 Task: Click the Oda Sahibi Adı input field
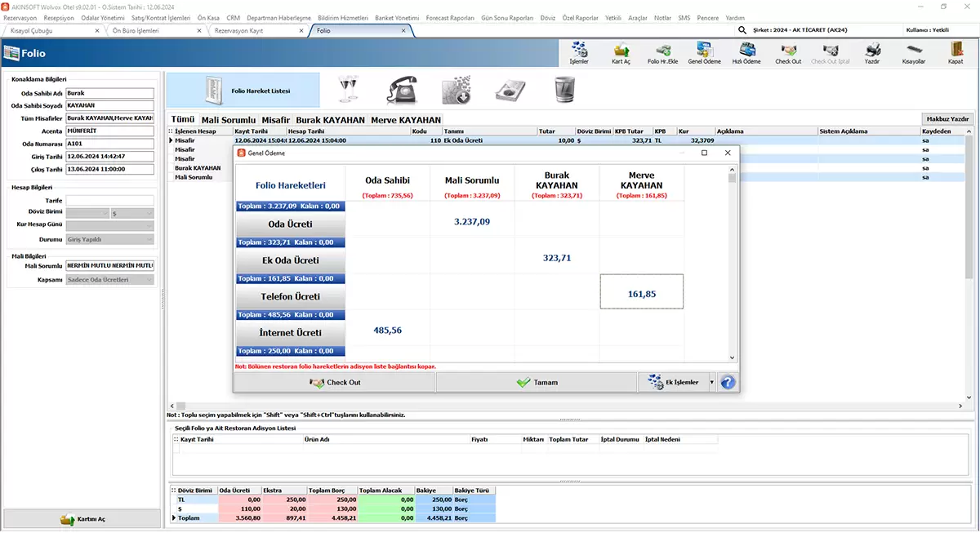coord(109,93)
